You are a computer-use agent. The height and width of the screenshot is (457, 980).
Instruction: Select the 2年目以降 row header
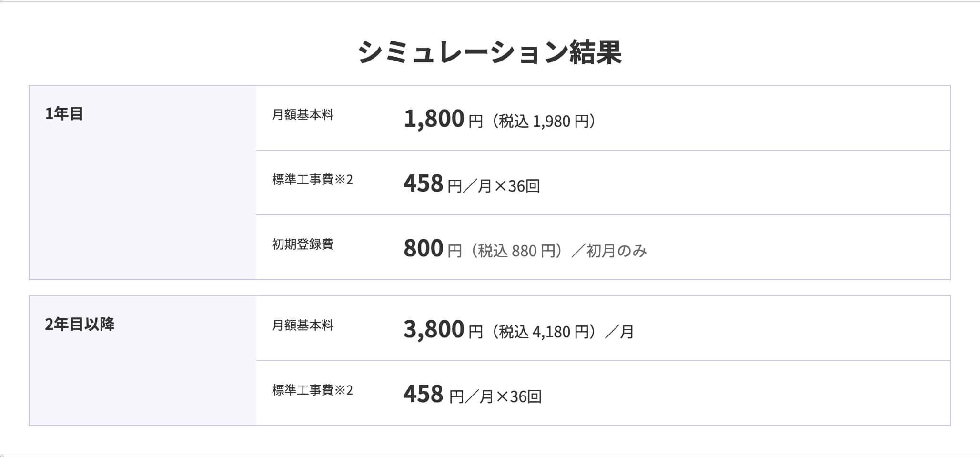(80, 325)
